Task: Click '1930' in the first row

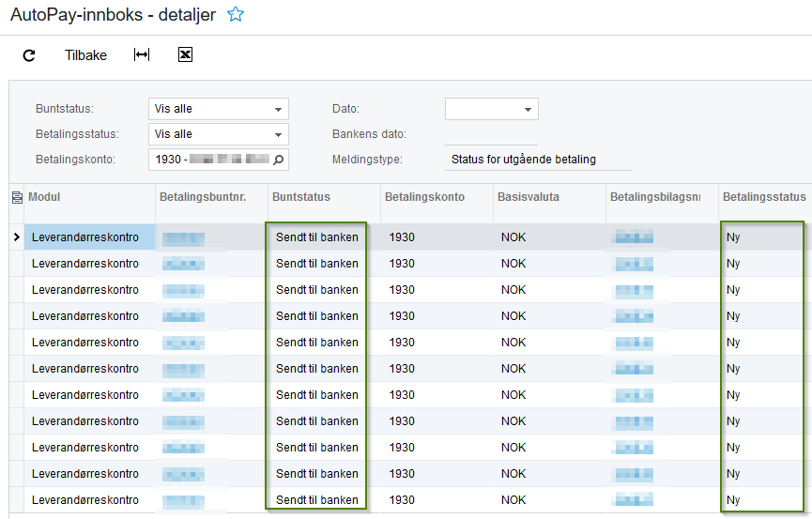Action: pos(402,237)
